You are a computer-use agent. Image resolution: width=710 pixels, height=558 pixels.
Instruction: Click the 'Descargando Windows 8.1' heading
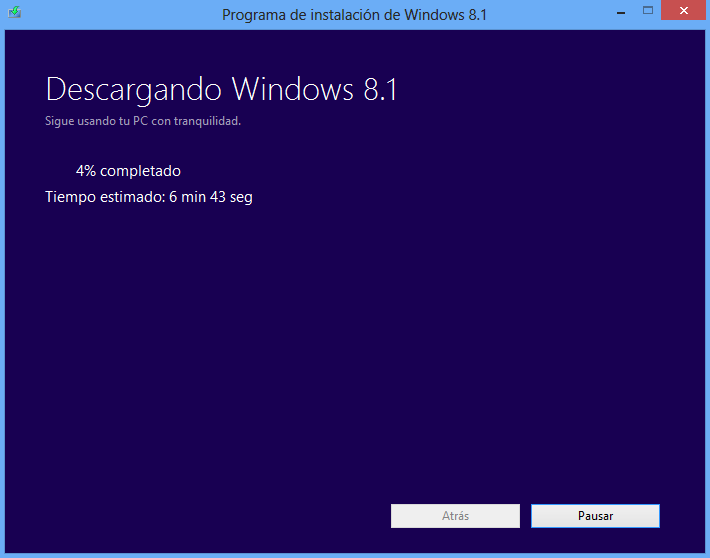[221, 89]
